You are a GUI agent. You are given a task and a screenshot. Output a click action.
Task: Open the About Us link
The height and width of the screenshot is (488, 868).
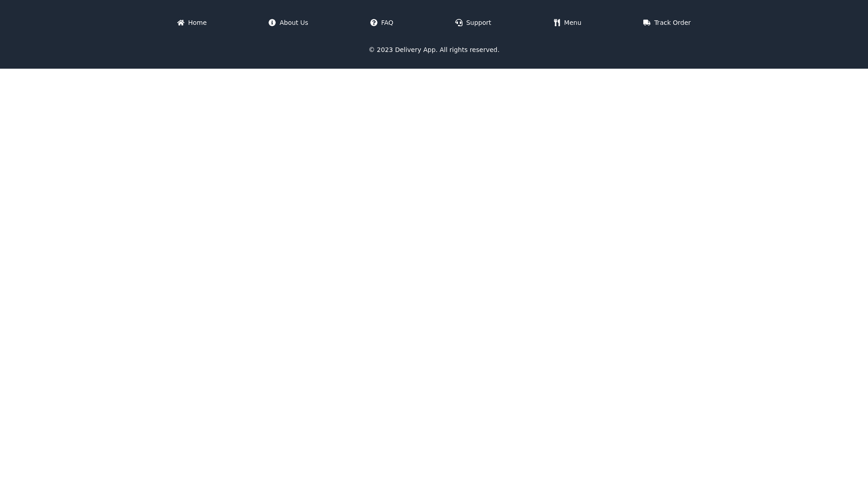pos(294,23)
